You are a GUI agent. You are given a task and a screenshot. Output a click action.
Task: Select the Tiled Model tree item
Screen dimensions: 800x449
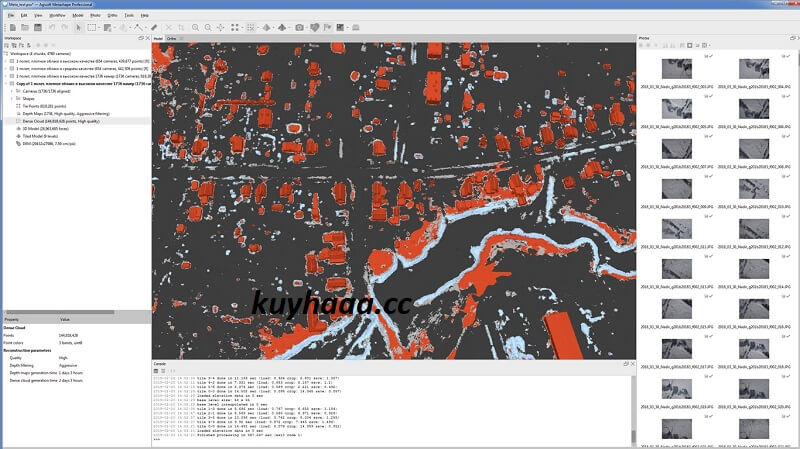tap(40, 136)
